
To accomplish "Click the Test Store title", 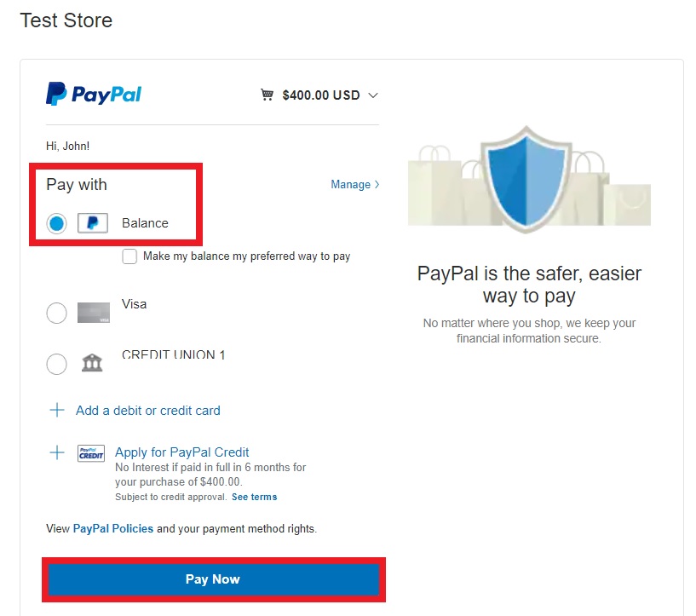I will (x=66, y=20).
